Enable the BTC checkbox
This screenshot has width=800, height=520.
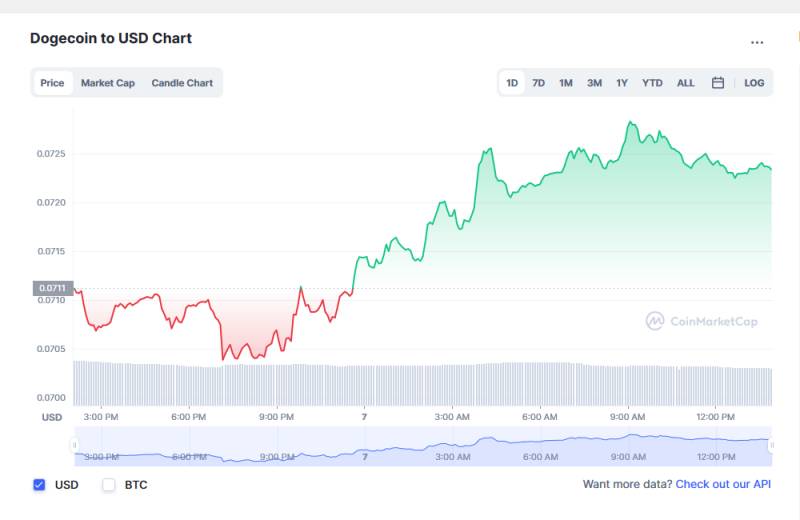coord(109,485)
